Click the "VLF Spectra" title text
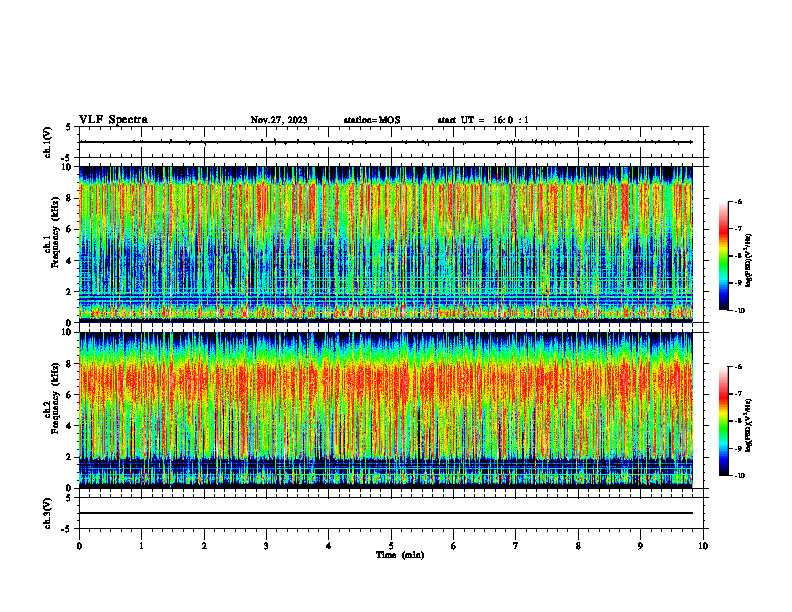Image resolution: width=792 pixels, height=612 pixels. 113,120
